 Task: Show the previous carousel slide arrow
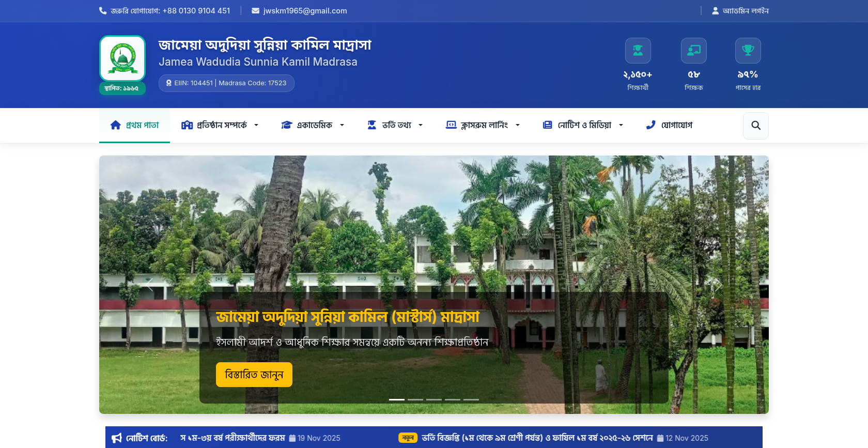click(x=150, y=285)
